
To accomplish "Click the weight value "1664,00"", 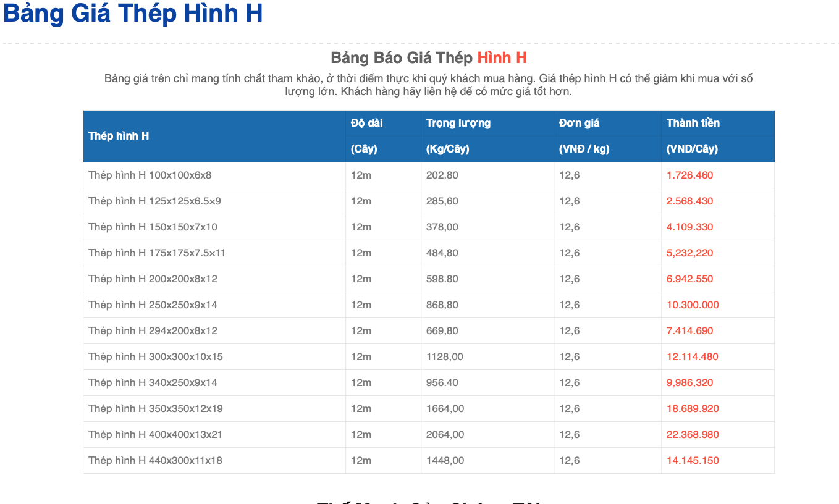I will [x=445, y=409].
